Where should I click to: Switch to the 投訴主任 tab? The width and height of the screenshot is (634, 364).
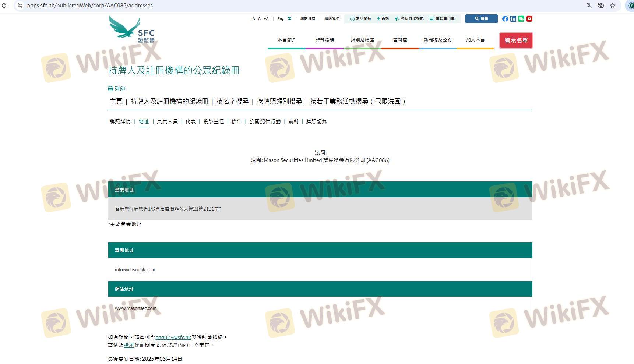click(214, 121)
